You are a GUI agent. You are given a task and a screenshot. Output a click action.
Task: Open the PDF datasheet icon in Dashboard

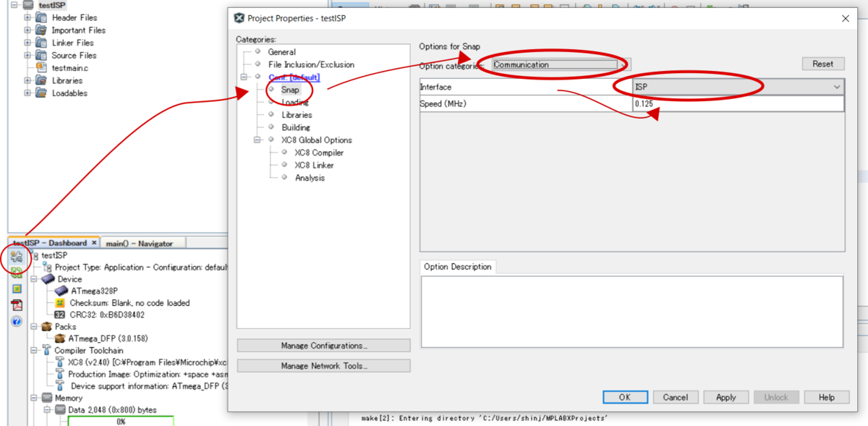click(x=17, y=304)
